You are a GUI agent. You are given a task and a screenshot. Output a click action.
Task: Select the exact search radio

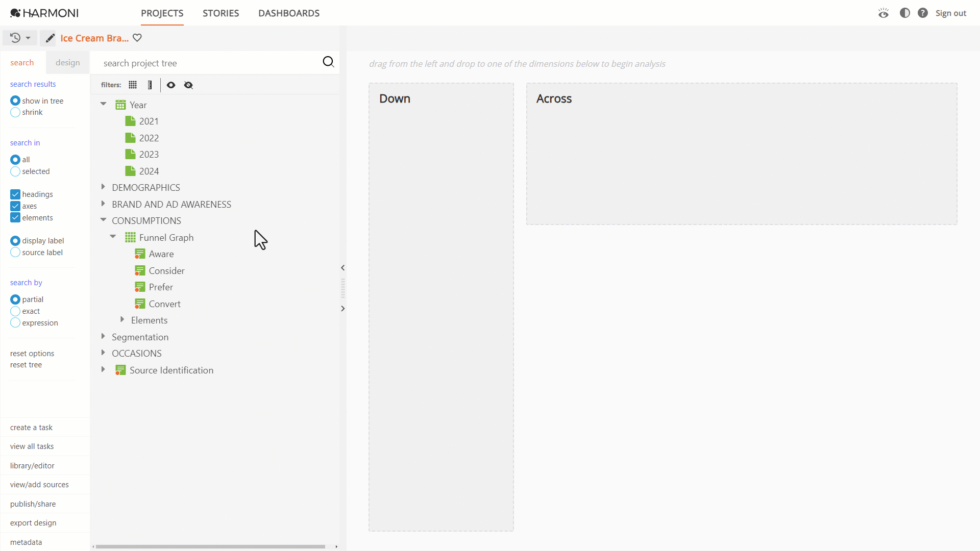(x=15, y=311)
